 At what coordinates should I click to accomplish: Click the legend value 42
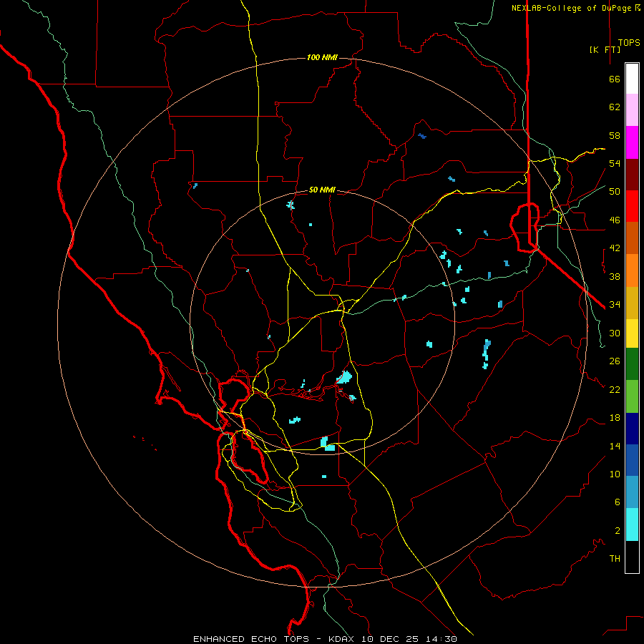[x=615, y=248]
